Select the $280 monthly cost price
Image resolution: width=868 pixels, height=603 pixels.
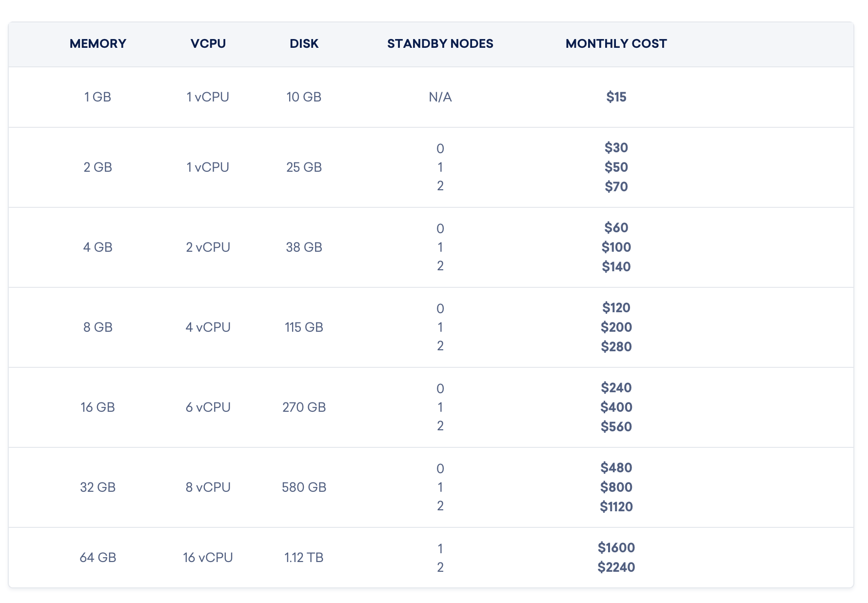616,346
